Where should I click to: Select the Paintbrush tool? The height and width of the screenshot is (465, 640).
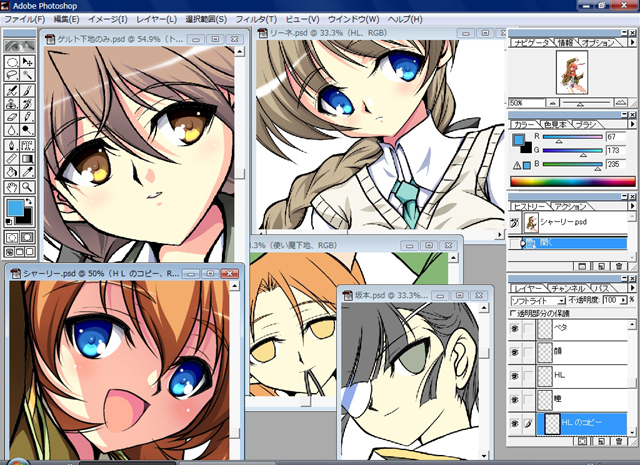coord(27,90)
